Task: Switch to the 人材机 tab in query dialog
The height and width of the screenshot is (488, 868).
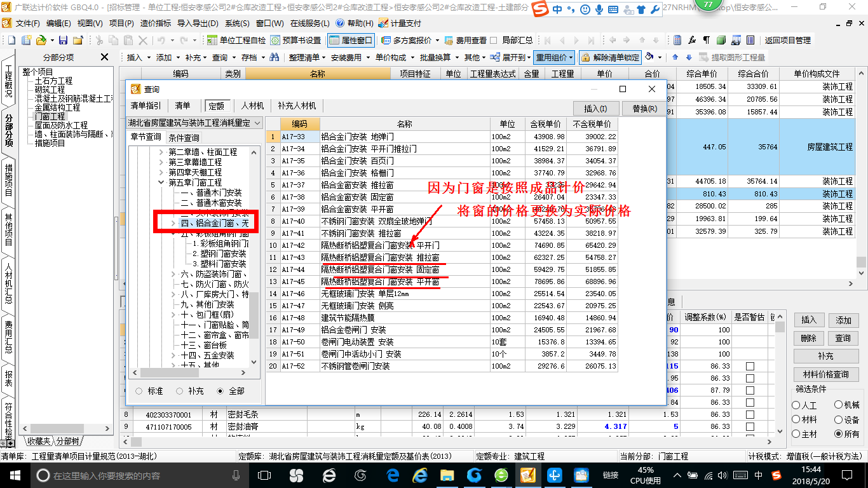Action: 252,106
